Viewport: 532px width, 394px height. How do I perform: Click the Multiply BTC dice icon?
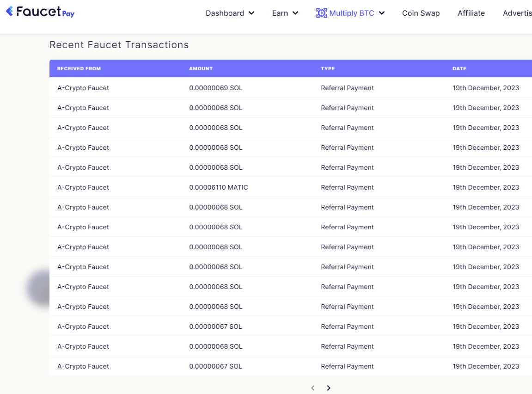321,13
